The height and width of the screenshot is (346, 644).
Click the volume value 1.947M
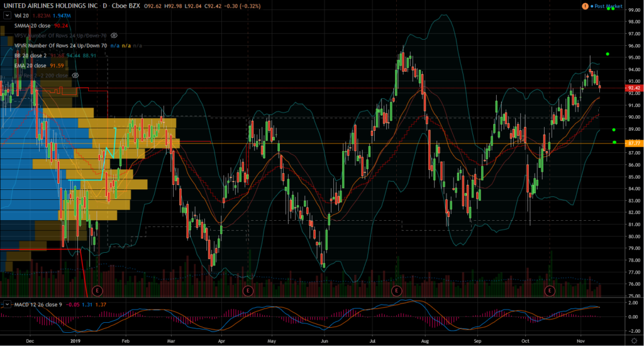[x=62, y=16]
